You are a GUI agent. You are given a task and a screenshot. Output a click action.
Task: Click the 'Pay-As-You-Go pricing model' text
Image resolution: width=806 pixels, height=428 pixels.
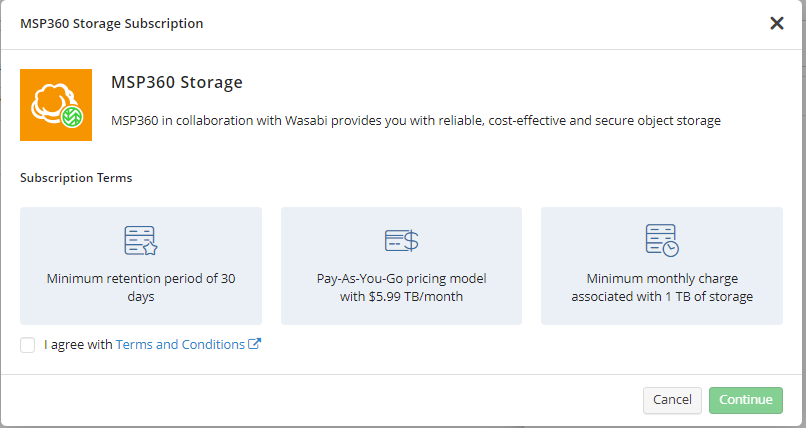[401, 278]
